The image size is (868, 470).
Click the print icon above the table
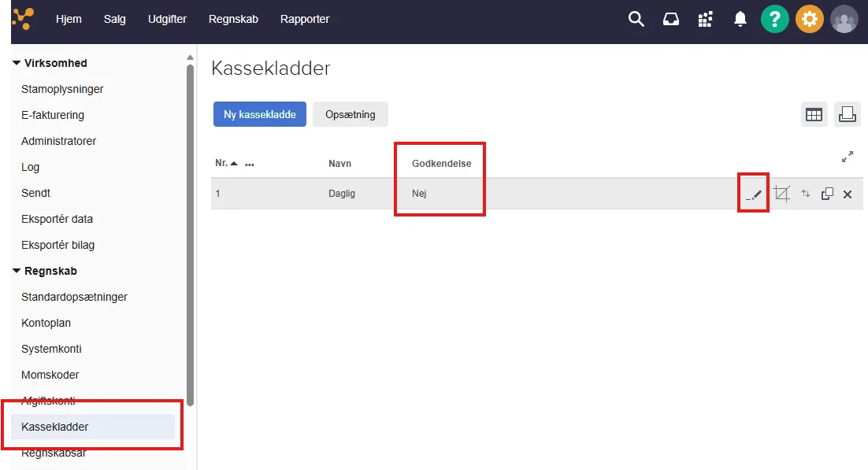click(x=848, y=115)
